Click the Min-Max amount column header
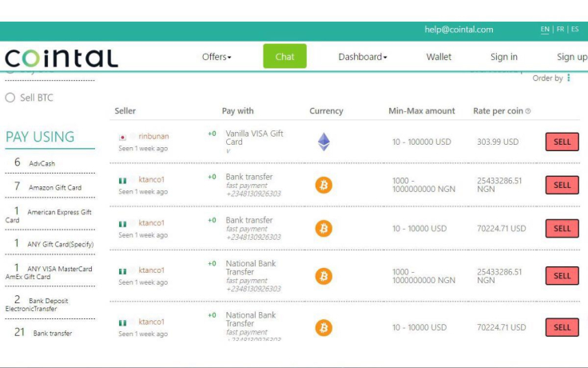The image size is (588, 368). click(422, 110)
